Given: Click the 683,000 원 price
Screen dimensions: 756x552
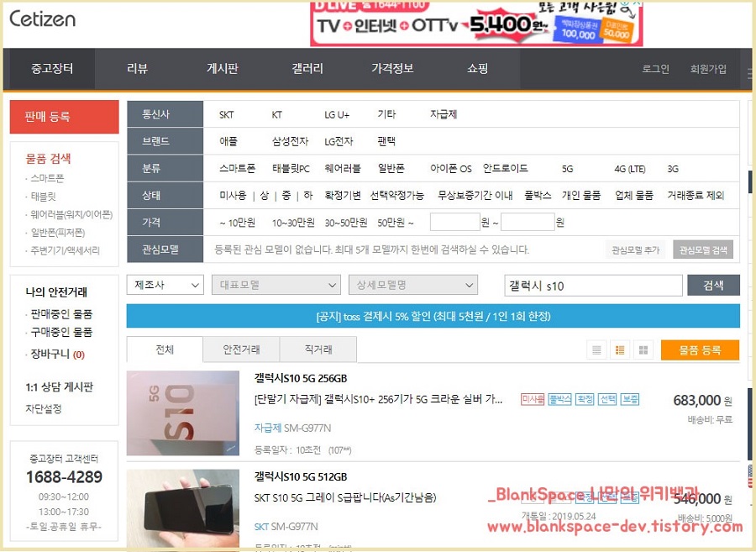Looking at the screenshot, I should click(702, 400).
